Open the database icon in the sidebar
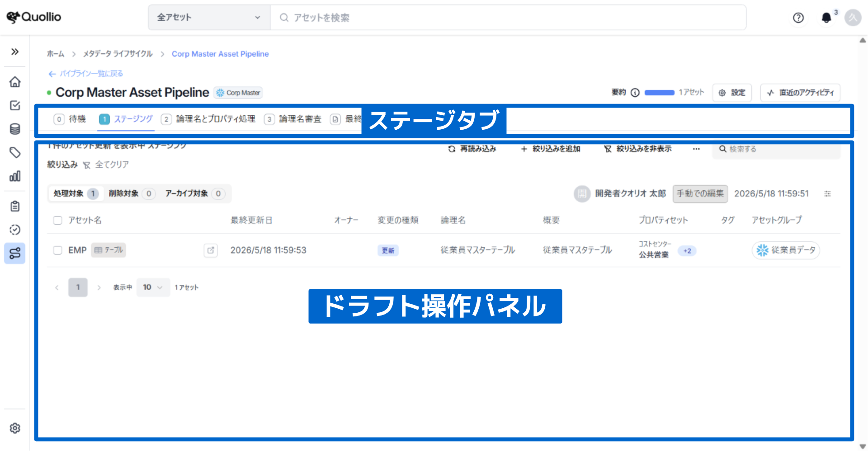The height and width of the screenshot is (452, 868). point(15,129)
